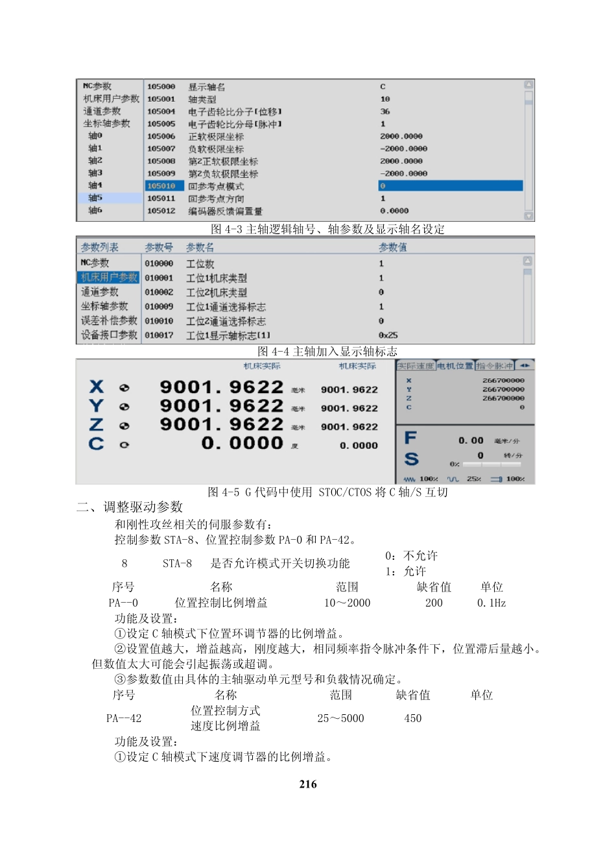Select 轴3 in the axis tree

coord(95,173)
